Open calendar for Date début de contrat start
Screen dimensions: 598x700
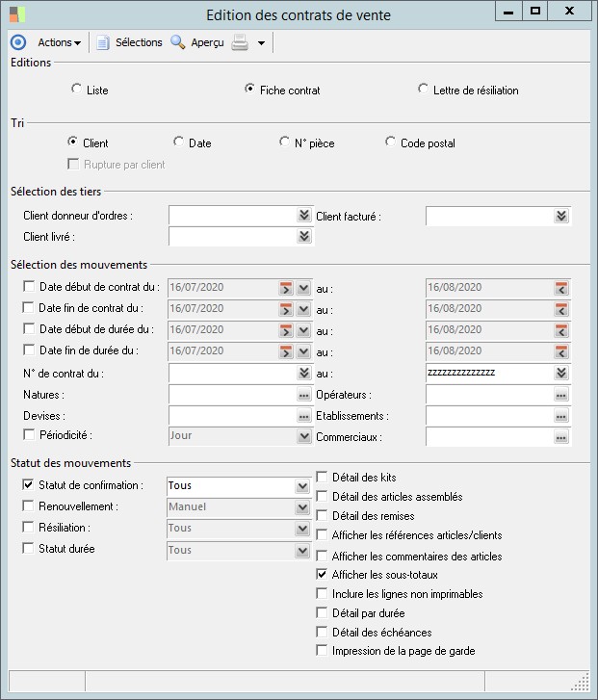coord(286,287)
